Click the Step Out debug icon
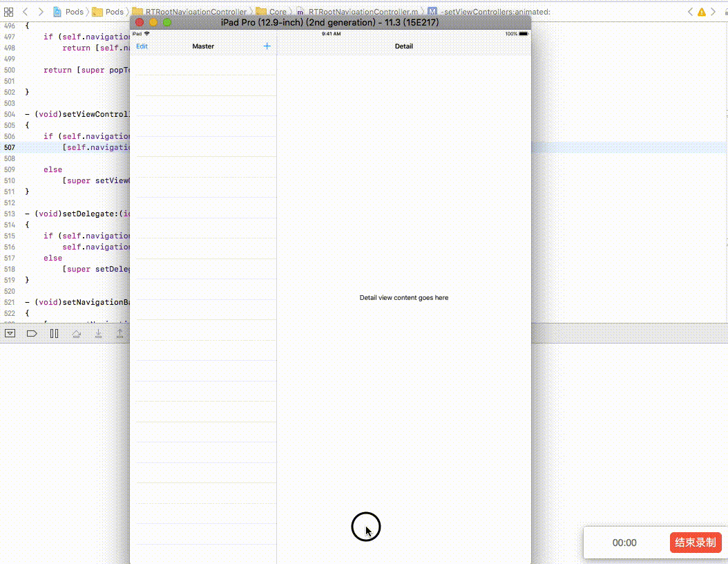The height and width of the screenshot is (564, 728). tap(119, 334)
